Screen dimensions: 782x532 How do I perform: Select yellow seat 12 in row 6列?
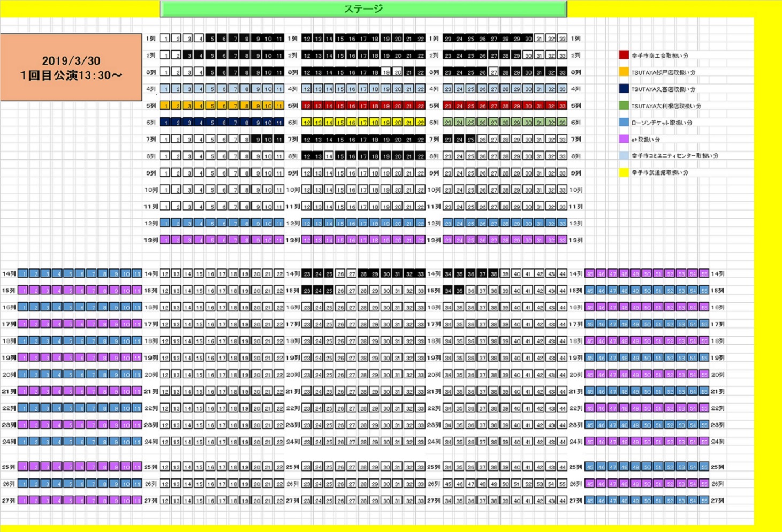click(x=307, y=123)
